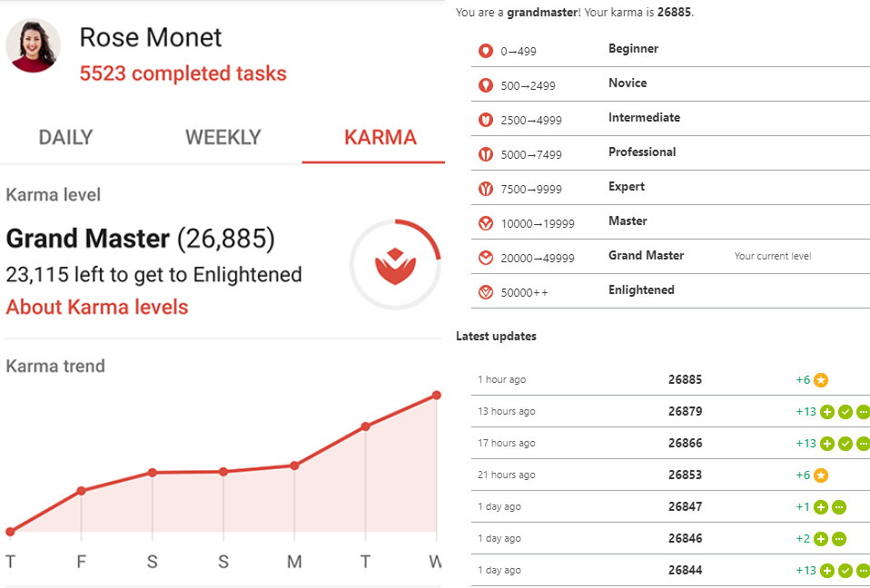Click the Novice level karma icon
This screenshot has height=588, width=870.
coord(486,85)
